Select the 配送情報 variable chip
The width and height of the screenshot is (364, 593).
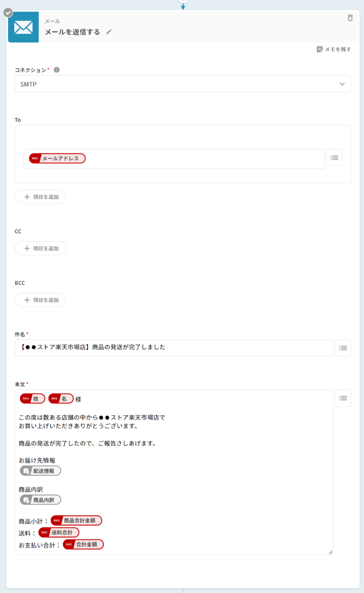(x=40, y=471)
